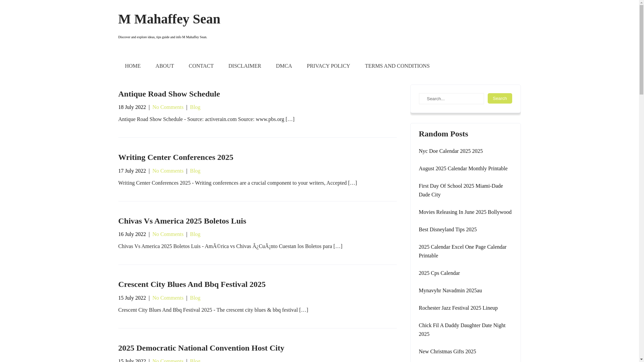This screenshot has height=362, width=644.
Task: Open the PRIVACY POLICY page
Action: pos(328,66)
